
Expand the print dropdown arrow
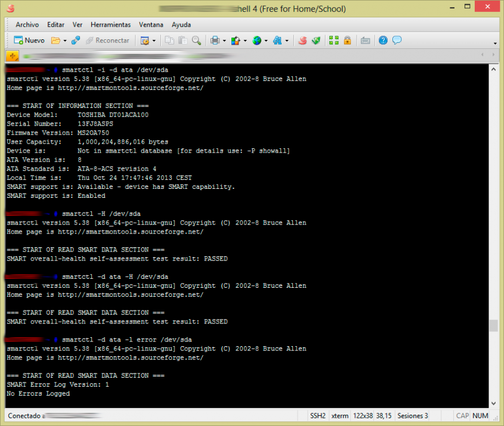point(224,41)
